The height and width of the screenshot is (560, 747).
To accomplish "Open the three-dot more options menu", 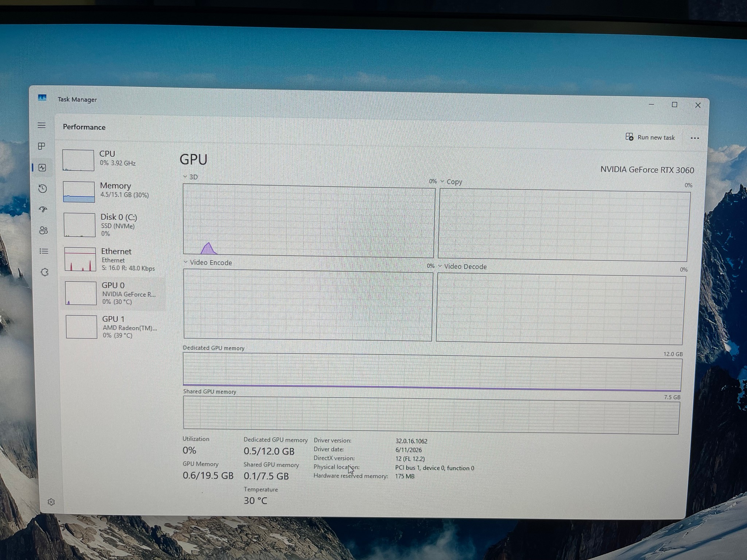I will point(695,138).
